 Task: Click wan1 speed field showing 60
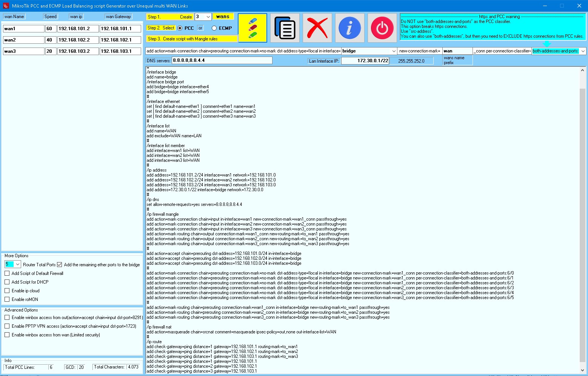click(51, 29)
